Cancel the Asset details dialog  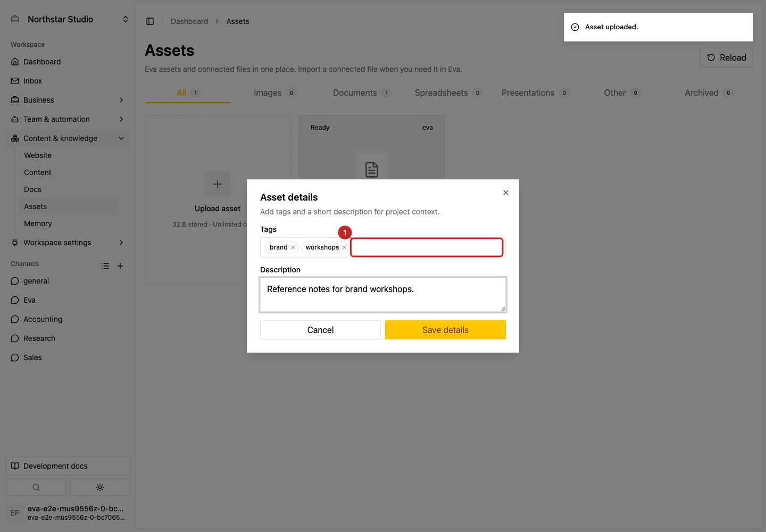pos(320,330)
